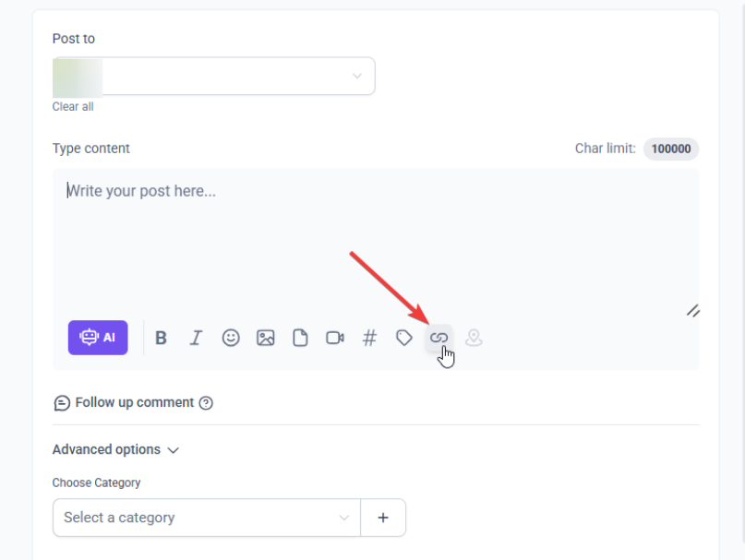Add an image to the post
Image resolution: width=745 pixels, height=560 pixels.
click(266, 338)
